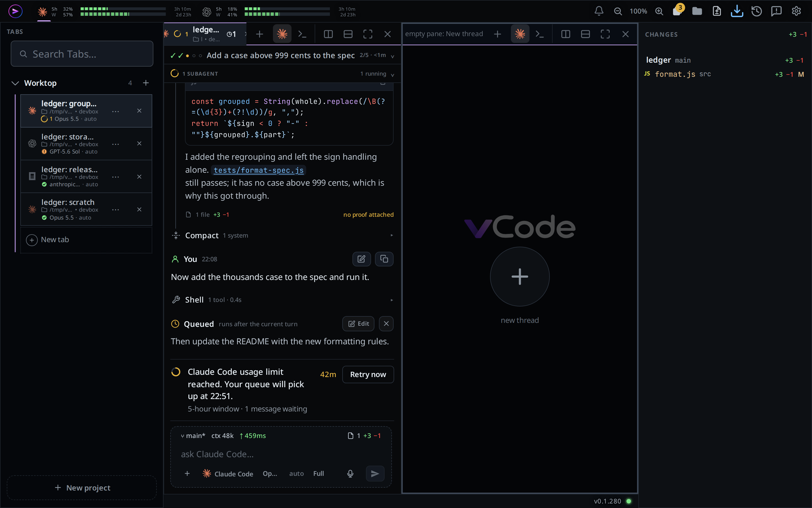This screenshot has width=812, height=508.
Task: Split ledger pane horizontally
Action: click(x=348, y=34)
